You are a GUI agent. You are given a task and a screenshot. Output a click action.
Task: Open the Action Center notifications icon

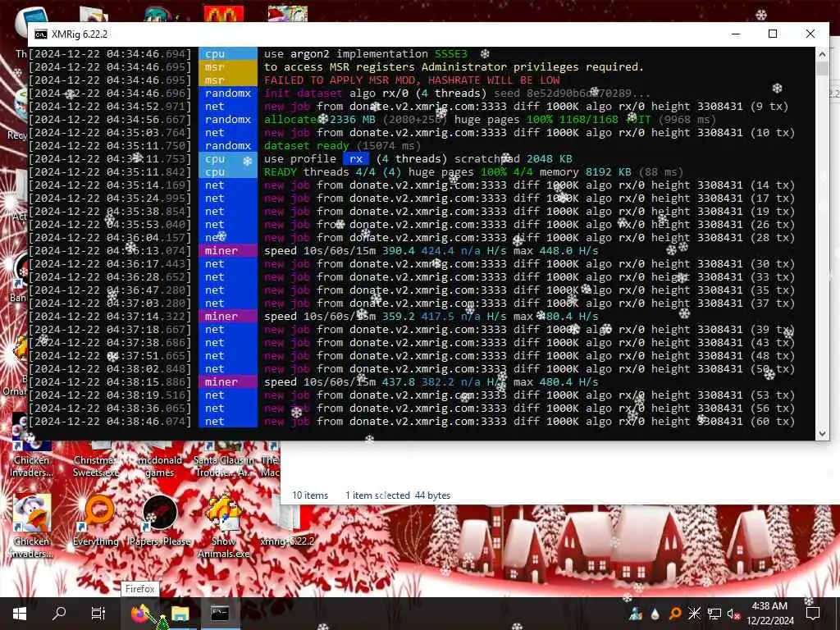click(813, 614)
